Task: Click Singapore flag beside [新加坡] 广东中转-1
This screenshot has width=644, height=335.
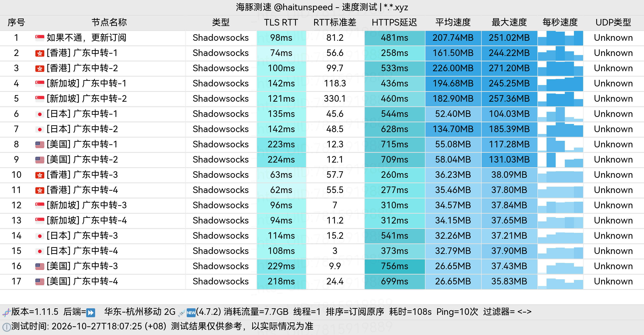Action: coord(40,84)
